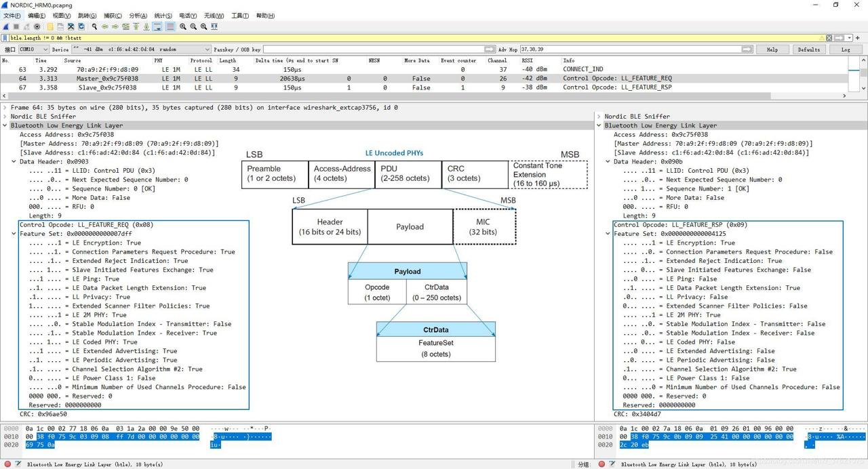Go to a specified packet

click(x=125, y=26)
